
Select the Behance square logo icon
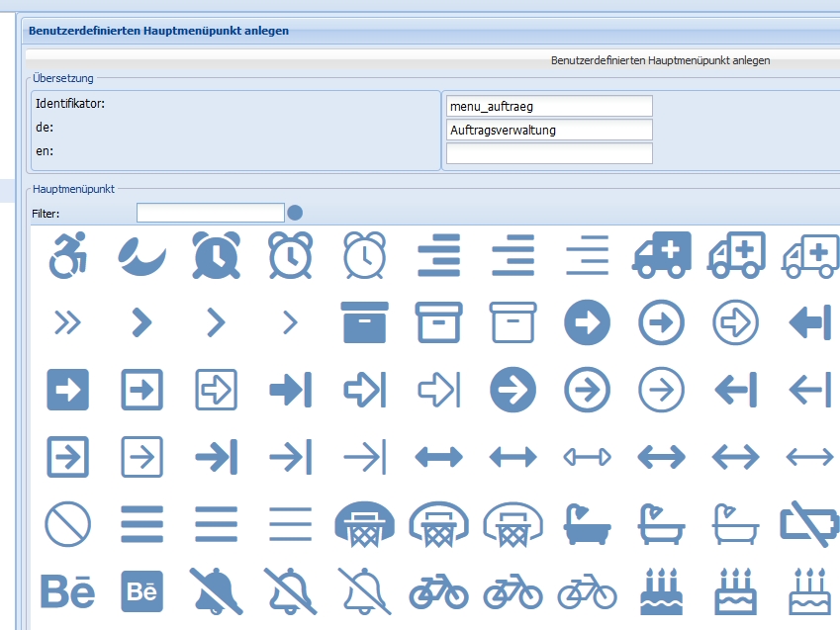click(x=141, y=590)
